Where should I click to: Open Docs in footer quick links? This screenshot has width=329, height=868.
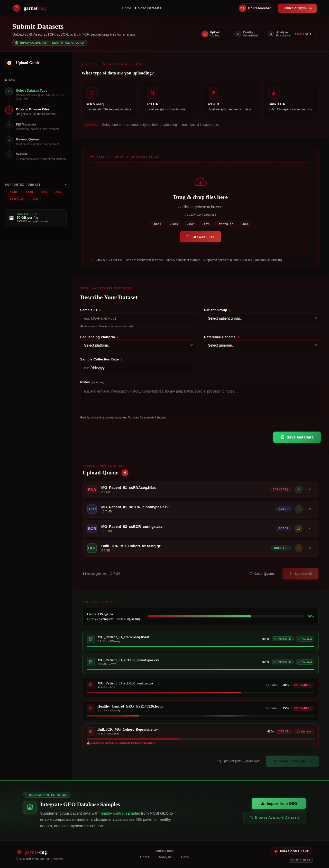[x=185, y=857]
